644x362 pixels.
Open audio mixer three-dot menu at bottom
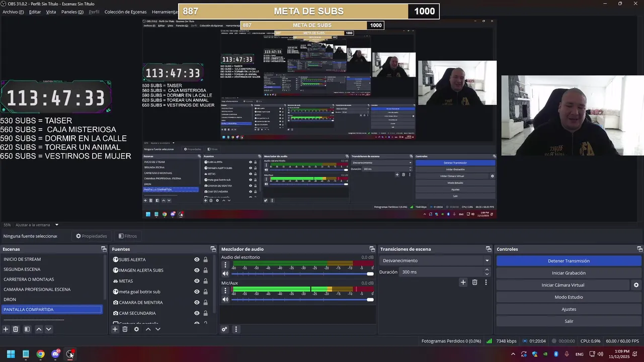pos(236,329)
